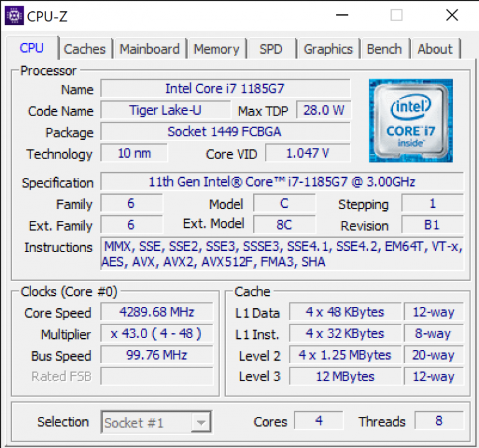The image size is (479, 448).
Task: Click the CPU-Z app icon in title bar
Action: coord(14,15)
